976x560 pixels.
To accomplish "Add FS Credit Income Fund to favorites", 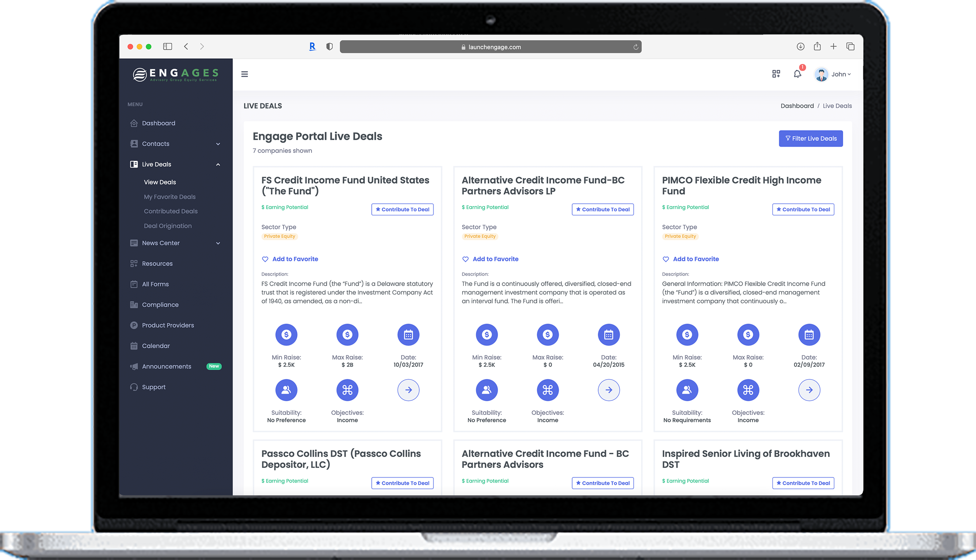I will tap(290, 259).
